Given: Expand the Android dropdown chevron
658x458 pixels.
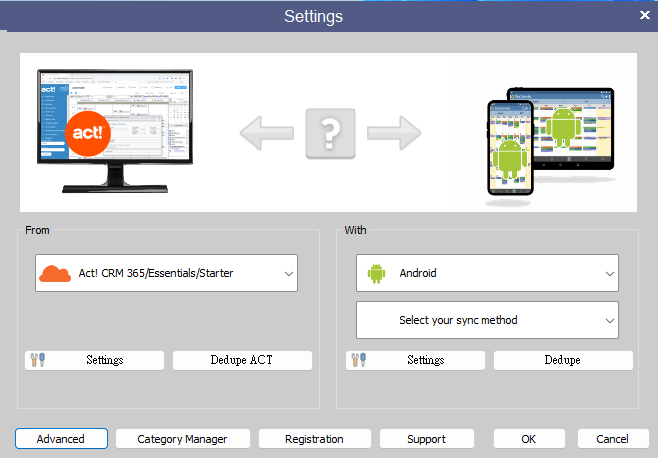Looking at the screenshot, I should (x=610, y=274).
